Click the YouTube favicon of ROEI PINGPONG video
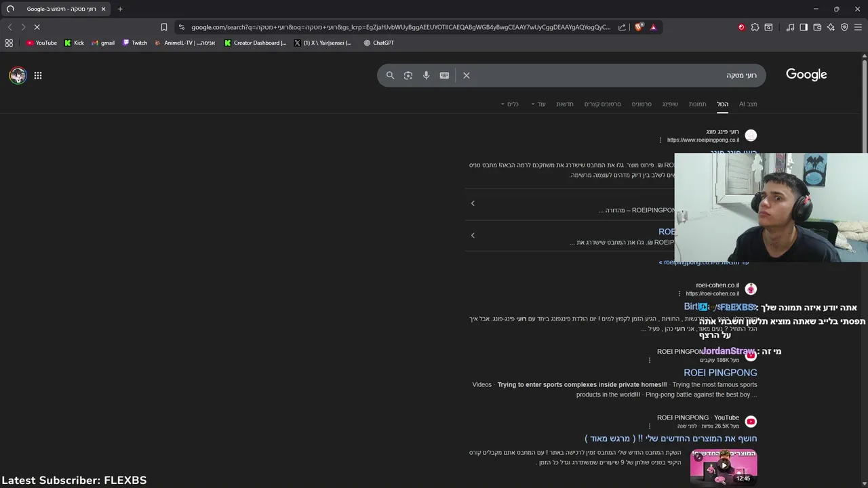The width and height of the screenshot is (868, 488). [751, 422]
